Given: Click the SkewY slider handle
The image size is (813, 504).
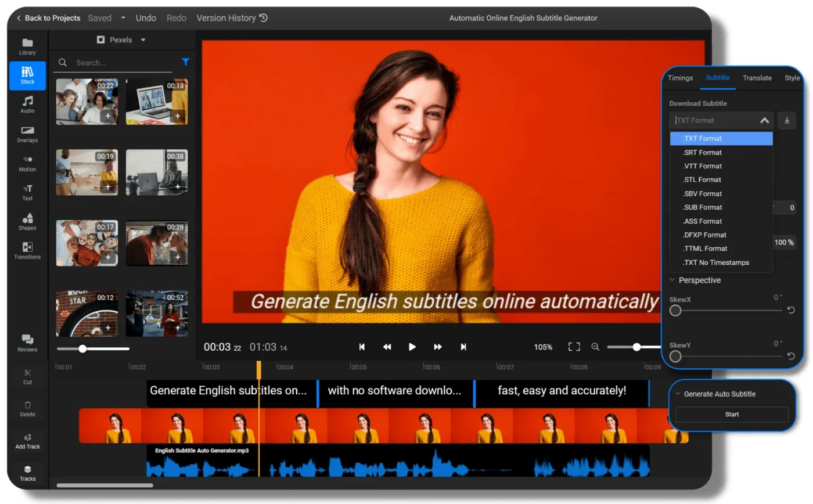Looking at the screenshot, I should click(675, 357).
